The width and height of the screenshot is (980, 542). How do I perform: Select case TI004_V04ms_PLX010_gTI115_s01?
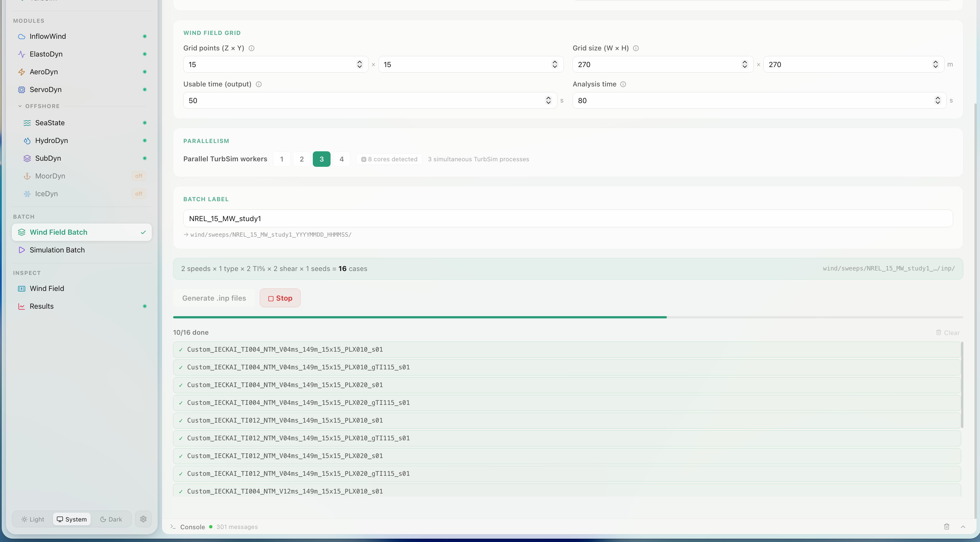(567, 367)
